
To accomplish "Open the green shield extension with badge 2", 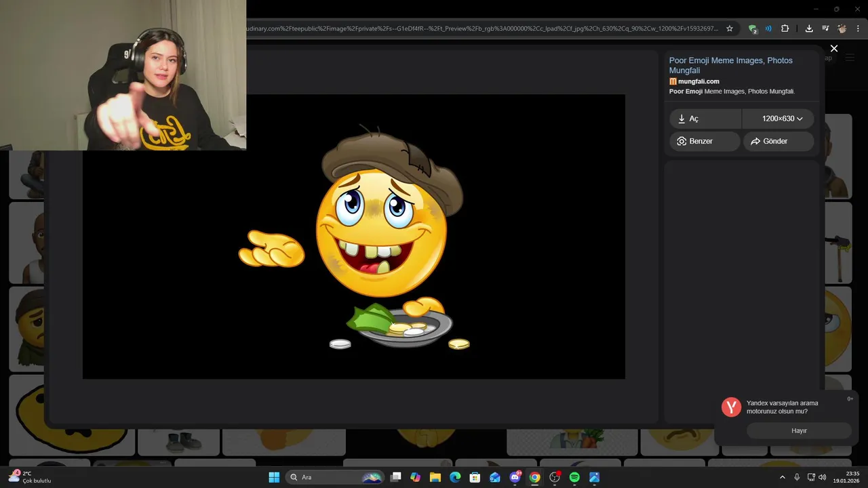I will coord(753,28).
